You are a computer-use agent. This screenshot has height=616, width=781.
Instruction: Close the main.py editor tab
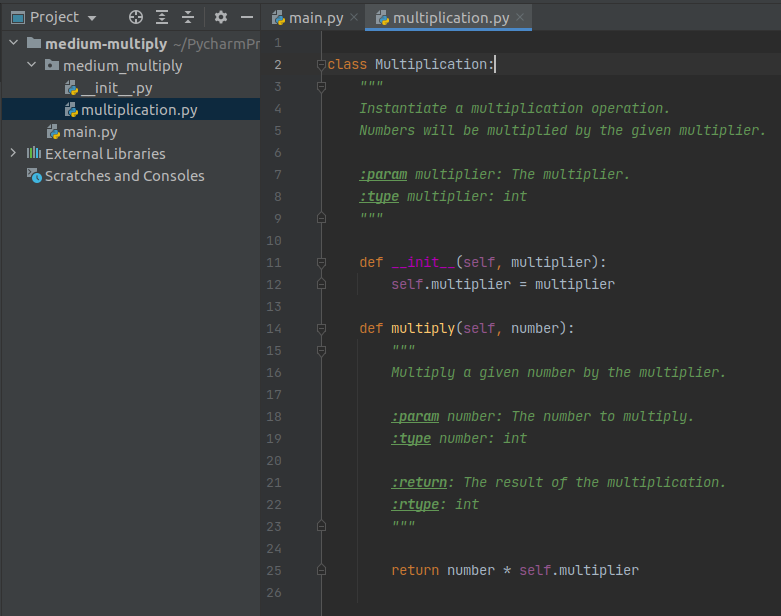coord(354,18)
